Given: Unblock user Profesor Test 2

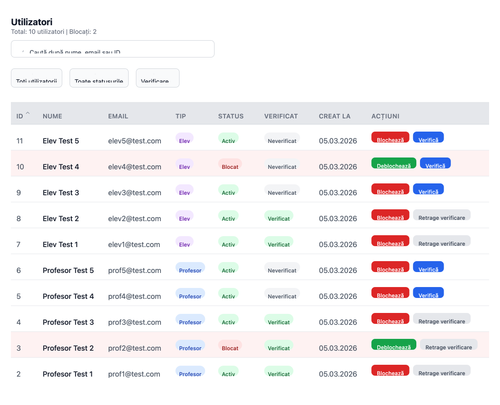Looking at the screenshot, I should (x=394, y=345).
